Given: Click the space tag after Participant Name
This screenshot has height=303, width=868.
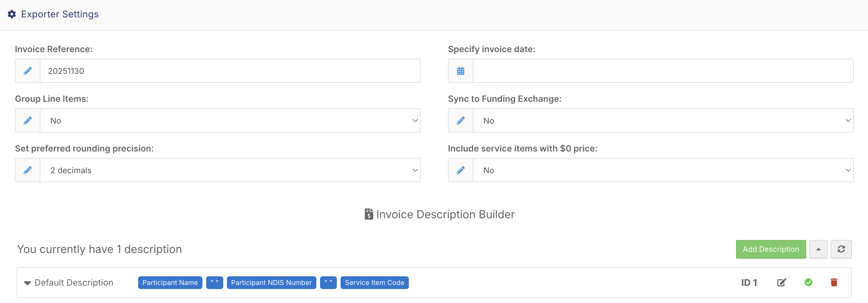Looking at the screenshot, I should (x=215, y=283).
